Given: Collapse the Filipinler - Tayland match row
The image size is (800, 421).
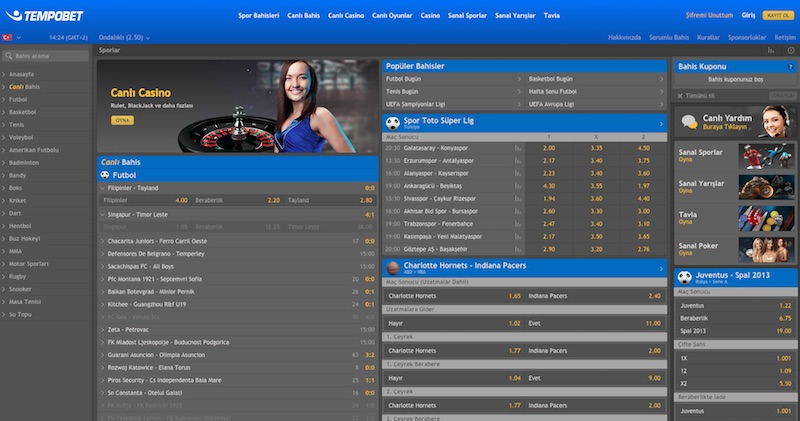Looking at the screenshot, I should 238,188.
